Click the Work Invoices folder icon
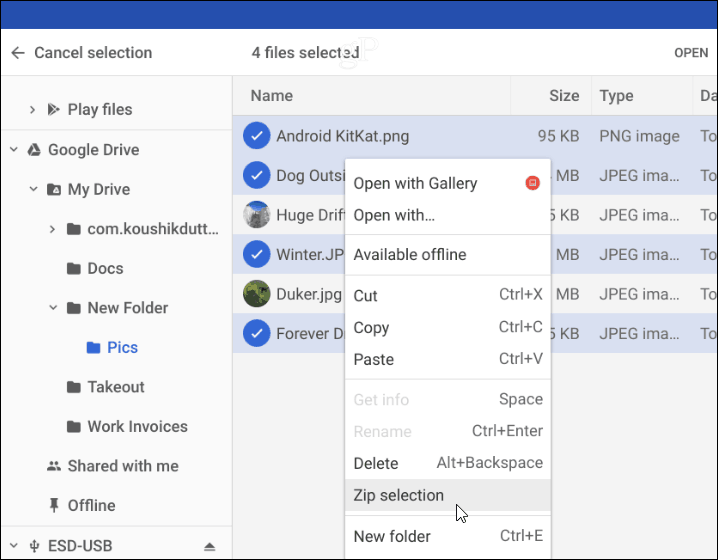This screenshot has height=560, width=718. pos(73,426)
